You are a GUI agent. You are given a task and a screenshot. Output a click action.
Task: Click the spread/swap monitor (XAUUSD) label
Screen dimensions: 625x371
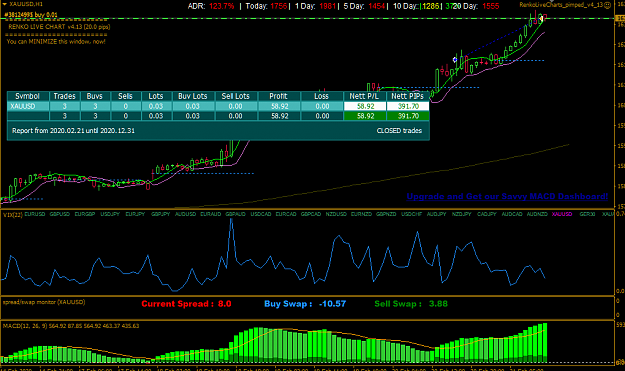44,302
